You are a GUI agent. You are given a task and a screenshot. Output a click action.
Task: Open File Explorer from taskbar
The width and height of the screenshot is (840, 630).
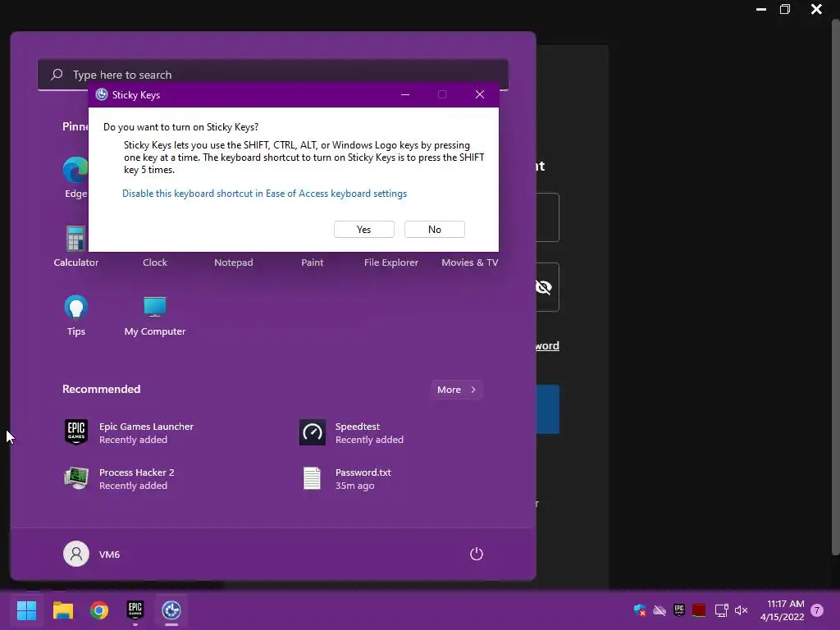click(63, 609)
